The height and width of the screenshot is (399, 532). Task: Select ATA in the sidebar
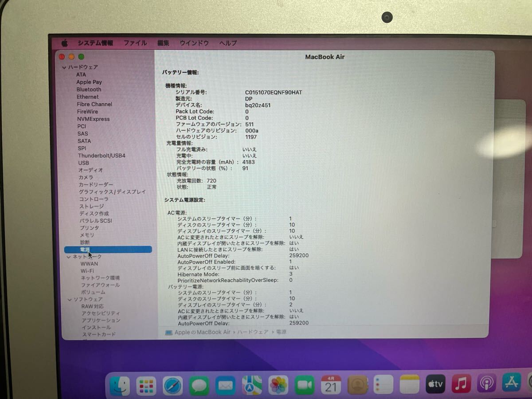[81, 74]
